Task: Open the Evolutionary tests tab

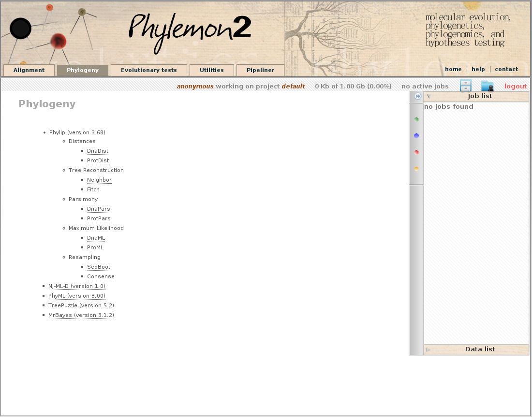Action: (x=149, y=70)
